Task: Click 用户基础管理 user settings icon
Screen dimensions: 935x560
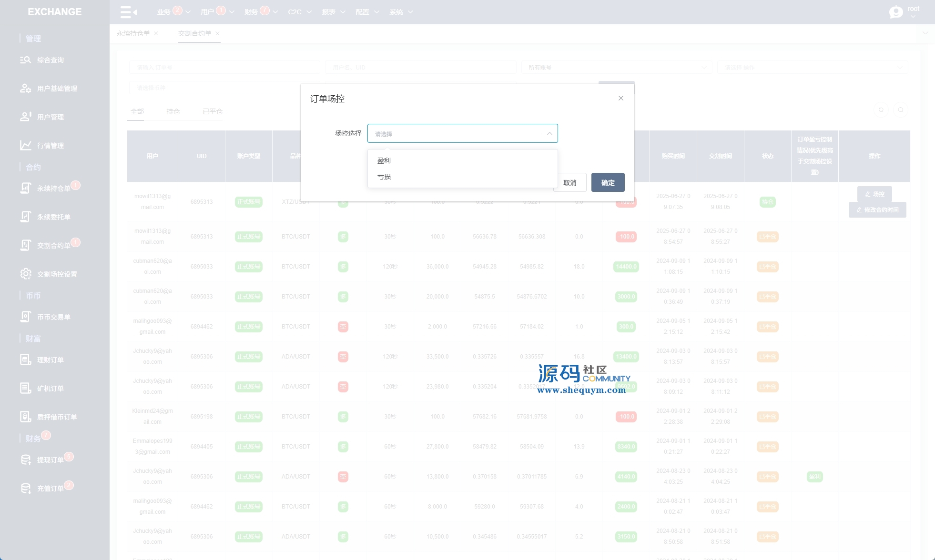Action: coord(25,89)
